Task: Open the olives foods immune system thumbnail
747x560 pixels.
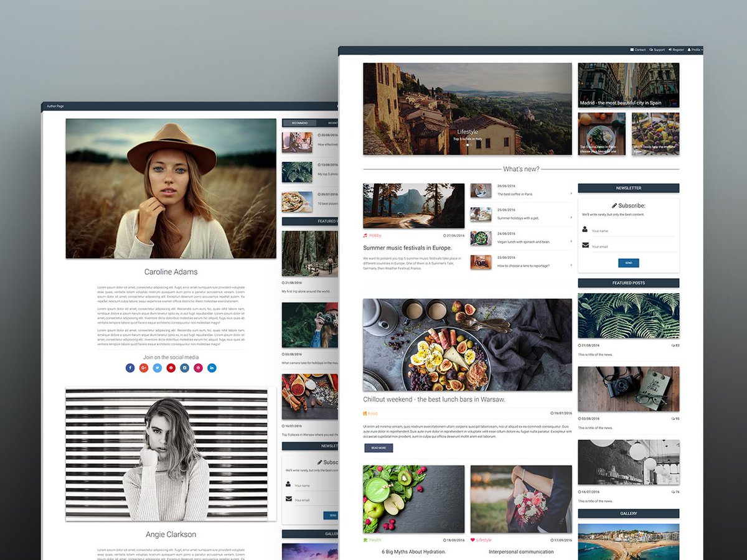Action: pyautogui.click(x=655, y=134)
